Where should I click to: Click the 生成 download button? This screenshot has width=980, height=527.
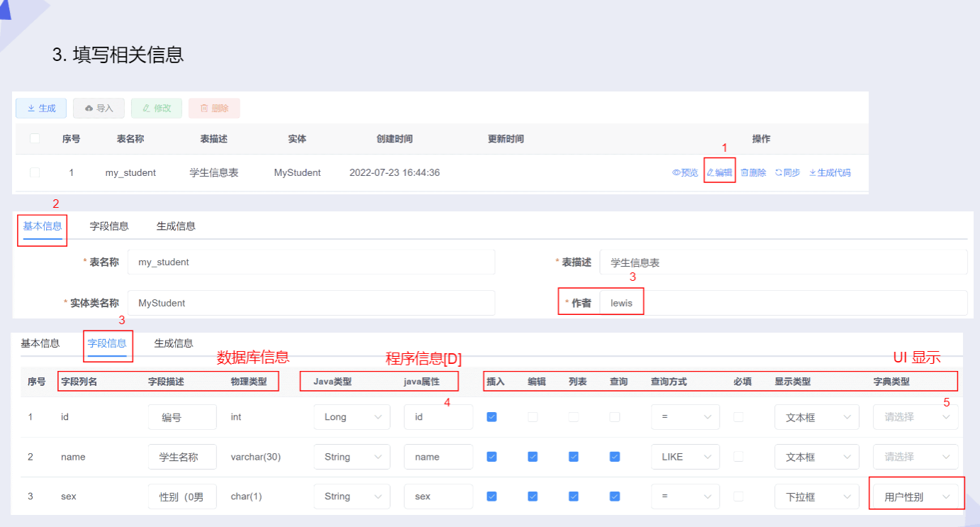pyautogui.click(x=41, y=108)
